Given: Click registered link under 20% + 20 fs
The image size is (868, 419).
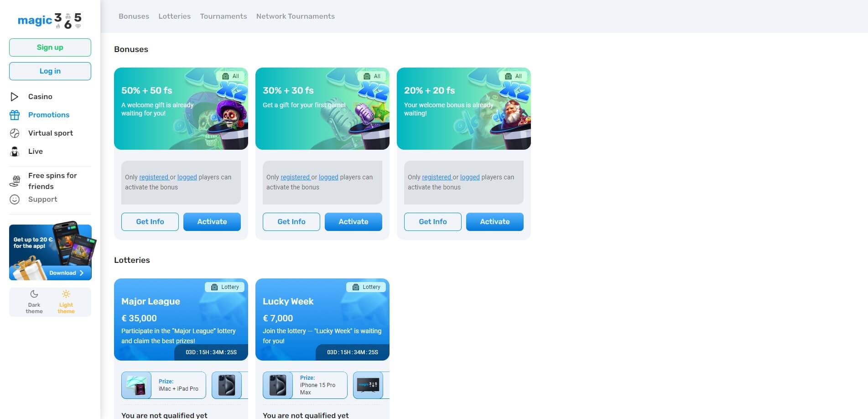Looking at the screenshot, I should click(437, 177).
